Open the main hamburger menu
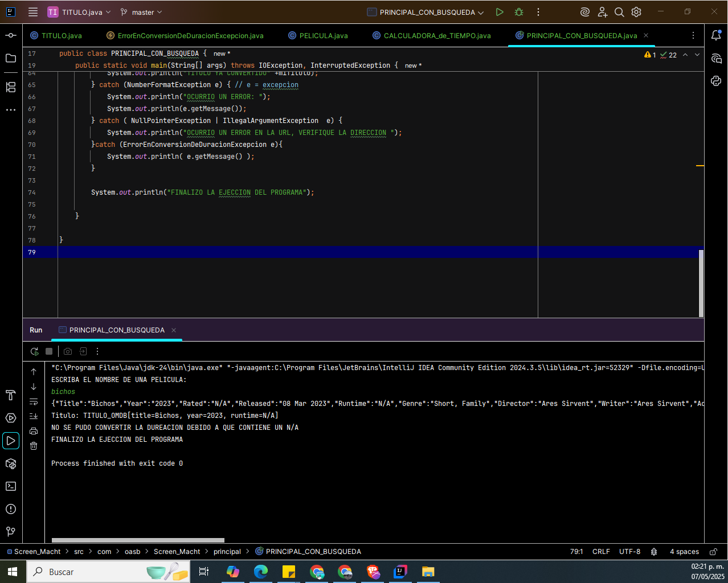This screenshot has height=583, width=728. pos(33,12)
